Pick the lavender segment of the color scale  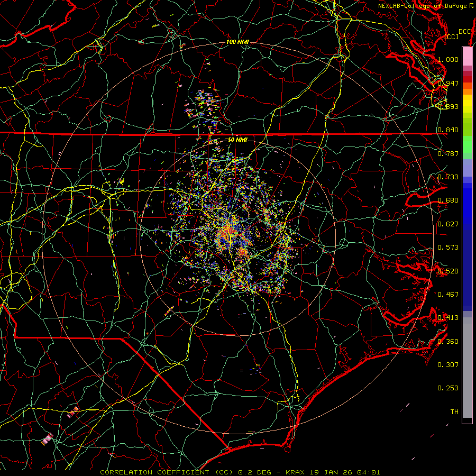point(467,168)
